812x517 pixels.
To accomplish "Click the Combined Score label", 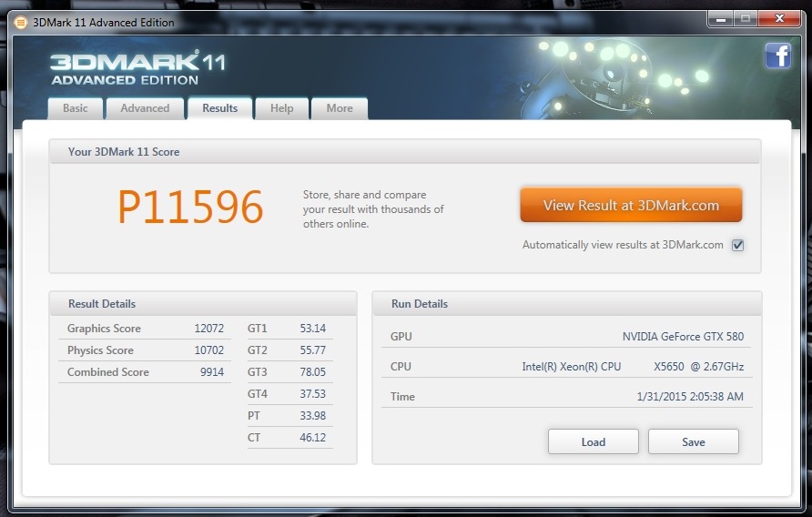I will (x=108, y=372).
